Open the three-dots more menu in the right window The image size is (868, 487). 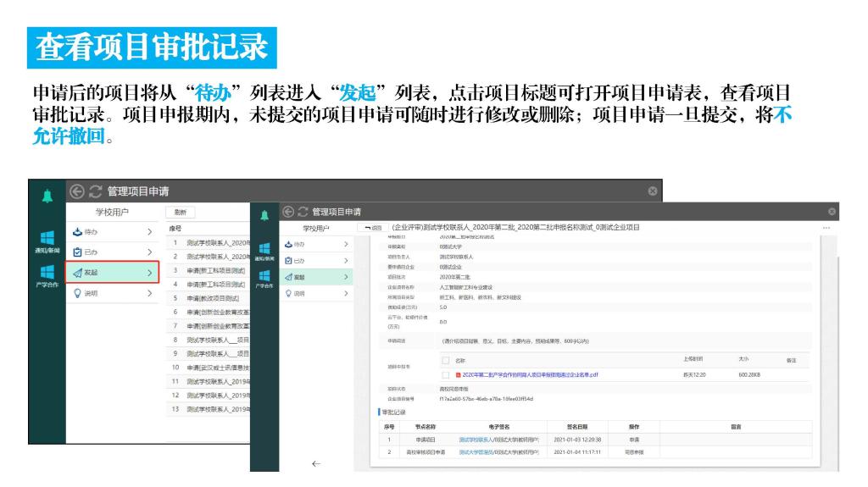[x=826, y=228]
